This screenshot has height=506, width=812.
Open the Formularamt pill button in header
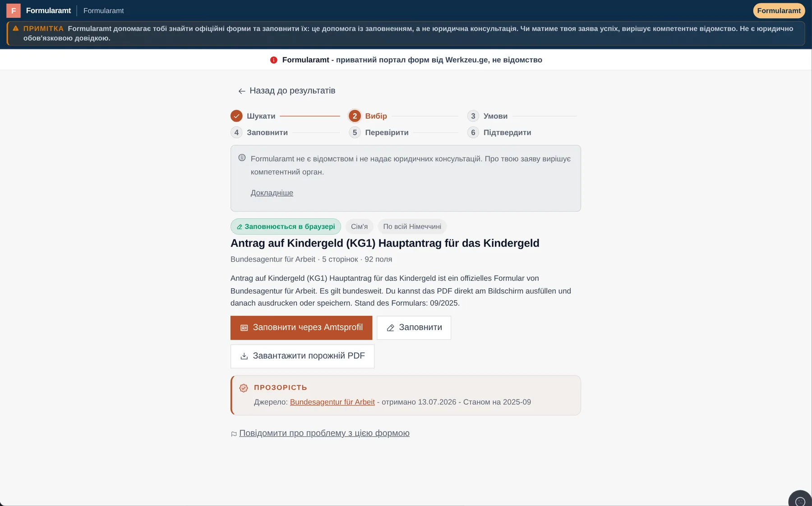[779, 11]
